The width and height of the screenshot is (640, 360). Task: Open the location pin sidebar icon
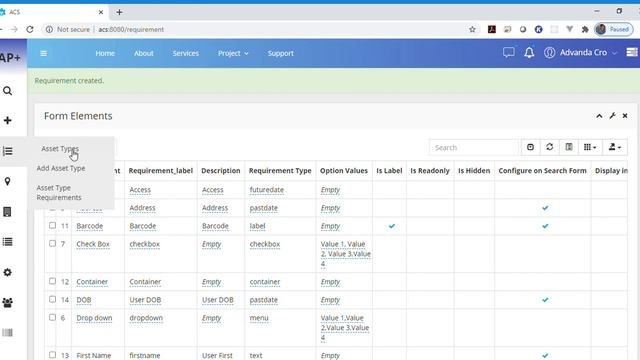(7, 181)
